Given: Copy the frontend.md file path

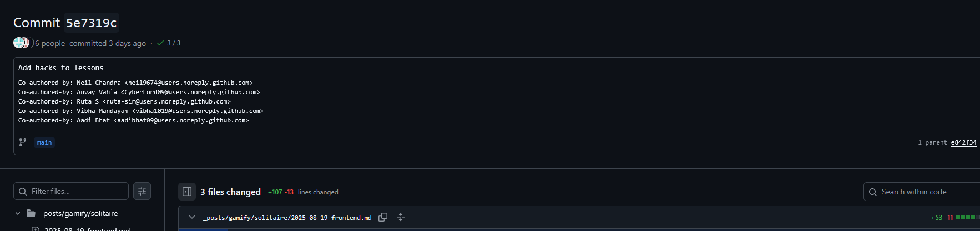Looking at the screenshot, I should click(x=383, y=217).
